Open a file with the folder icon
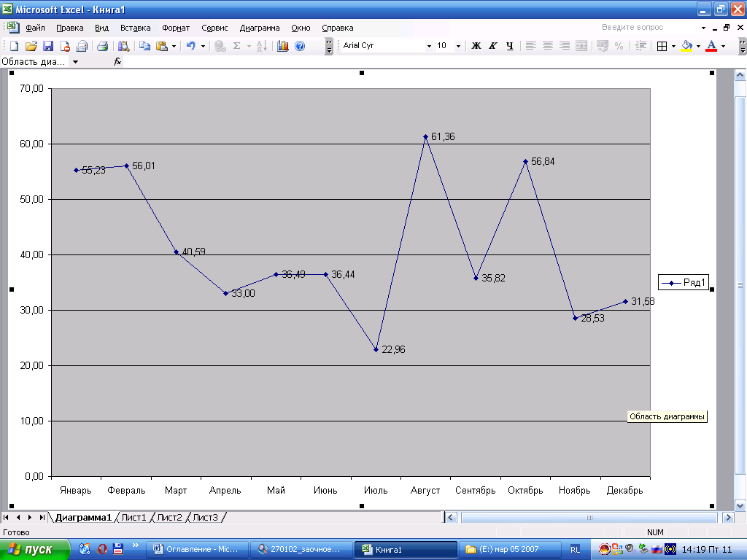 click(31, 46)
